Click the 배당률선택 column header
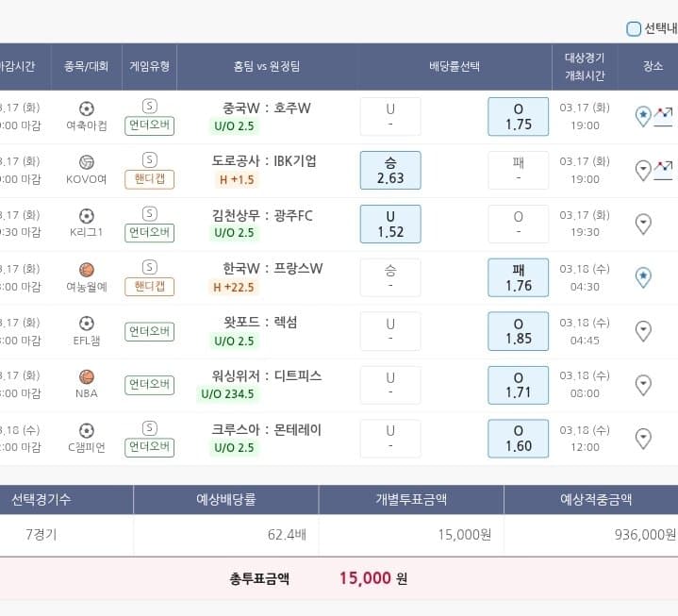The height and width of the screenshot is (616, 678). click(x=455, y=66)
